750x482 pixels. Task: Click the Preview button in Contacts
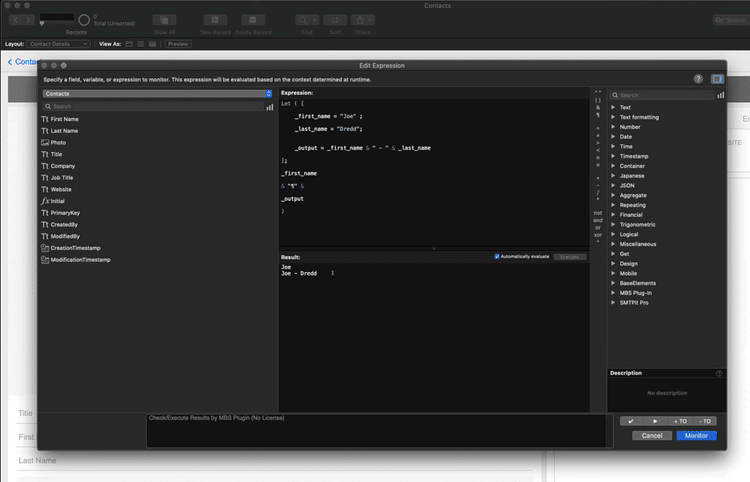[x=178, y=44]
